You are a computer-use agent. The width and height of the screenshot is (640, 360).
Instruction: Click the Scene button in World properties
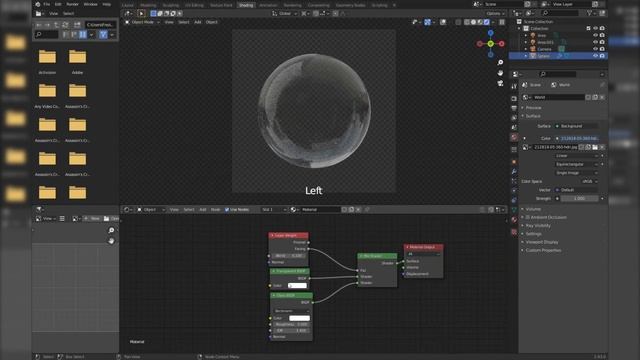(532, 85)
